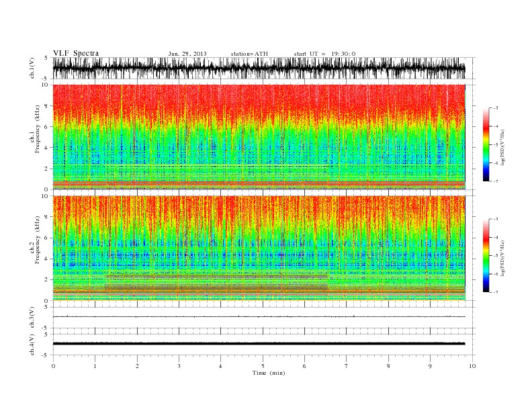Click the "5" volt tick on ch.1(V) axis

pos(46,58)
